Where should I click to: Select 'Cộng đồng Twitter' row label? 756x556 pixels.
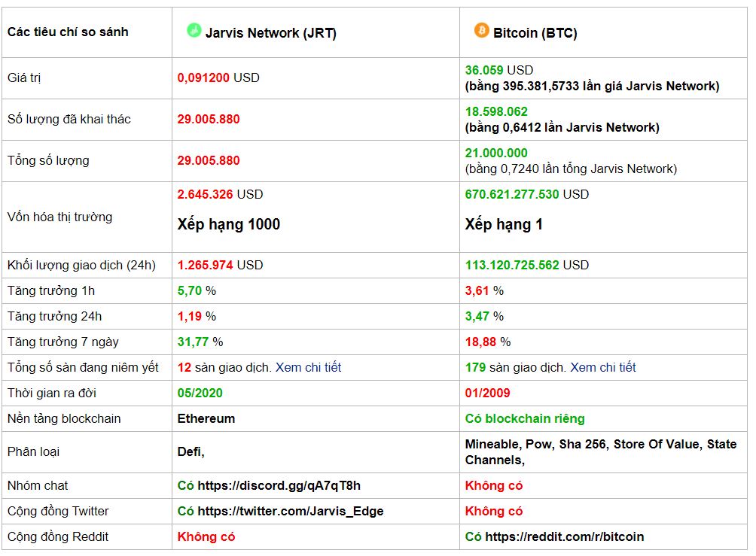coord(58,511)
